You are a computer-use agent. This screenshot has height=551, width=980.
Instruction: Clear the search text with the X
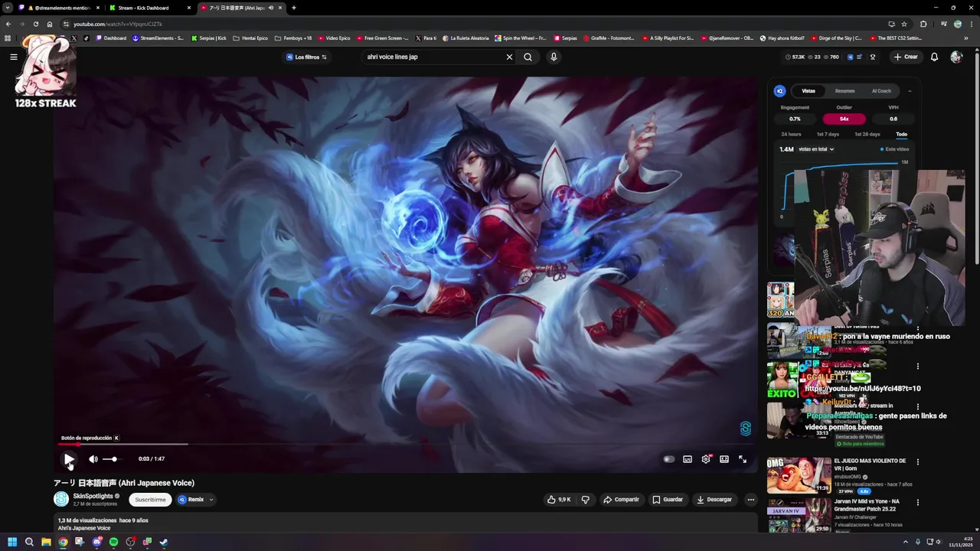click(509, 57)
